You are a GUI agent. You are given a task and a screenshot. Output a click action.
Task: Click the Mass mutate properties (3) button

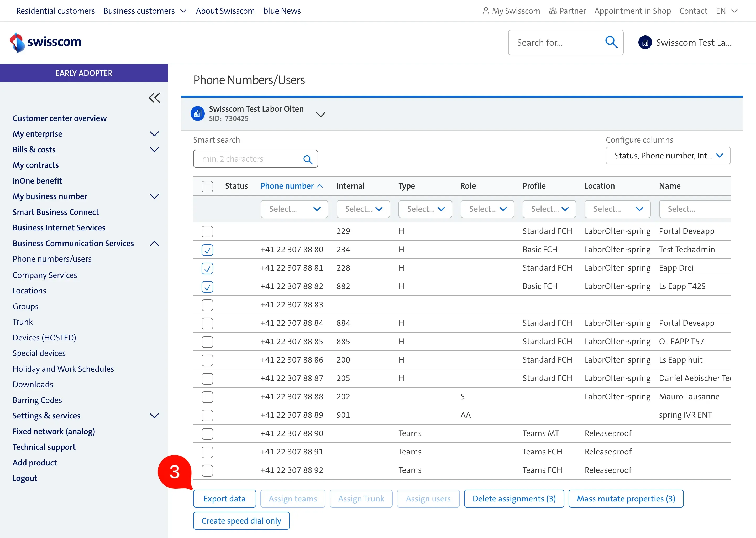click(626, 499)
